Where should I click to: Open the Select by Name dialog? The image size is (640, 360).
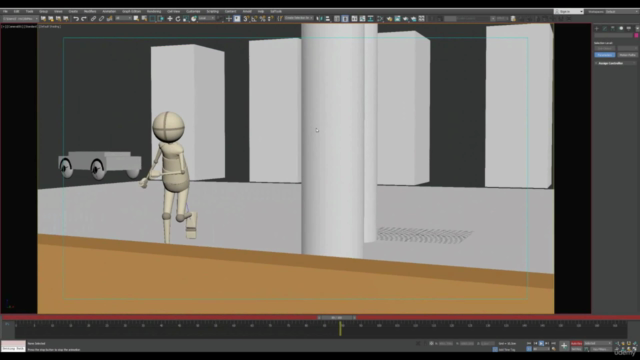(144, 19)
